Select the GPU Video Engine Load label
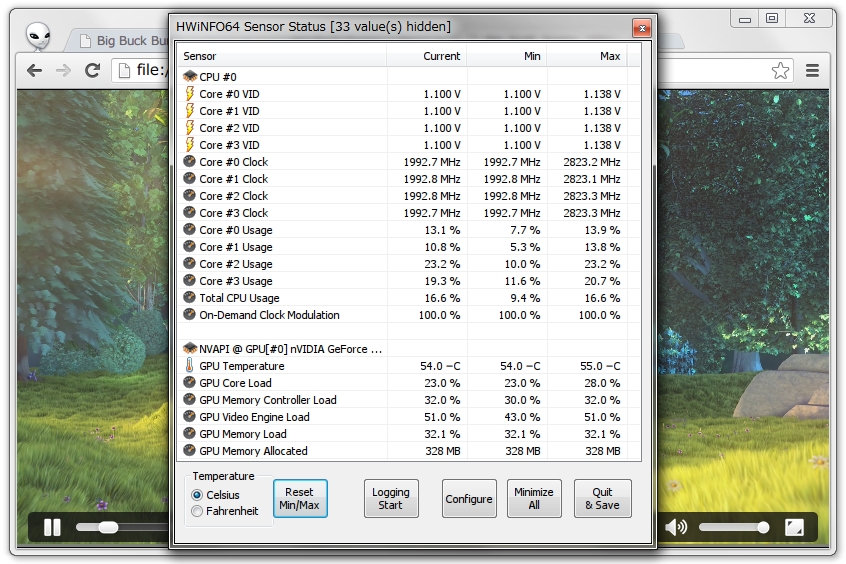Screen dimensions: 846x564 (254, 417)
